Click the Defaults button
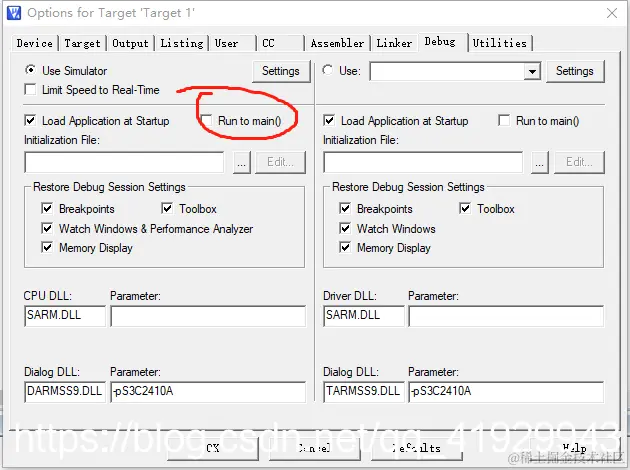This screenshot has width=630, height=470. tap(417, 448)
